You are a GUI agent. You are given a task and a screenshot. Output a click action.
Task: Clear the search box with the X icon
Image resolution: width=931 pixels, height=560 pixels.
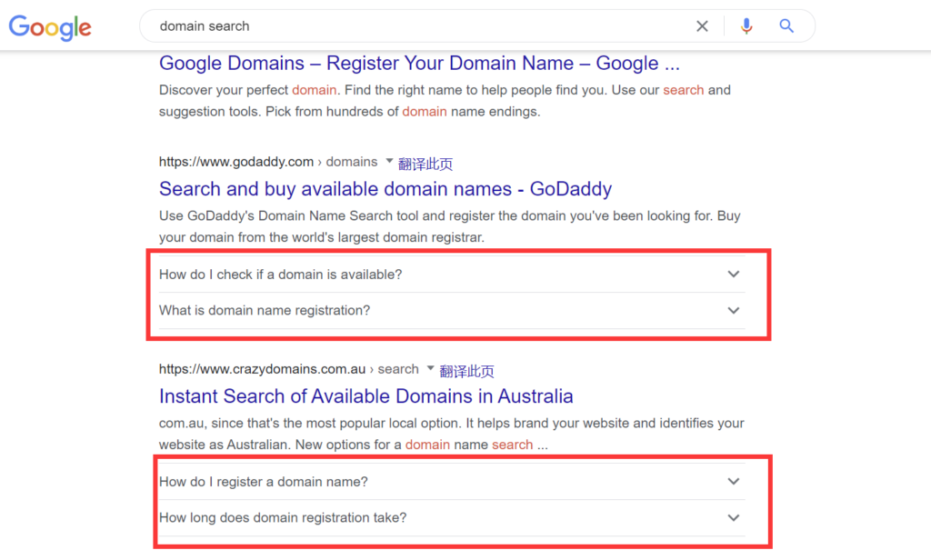pyautogui.click(x=702, y=26)
